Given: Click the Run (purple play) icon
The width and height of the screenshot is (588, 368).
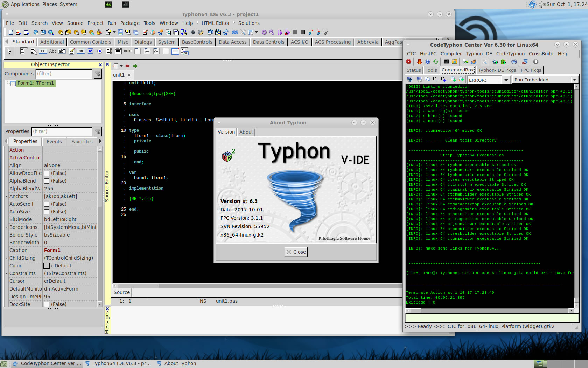Looking at the screenshot, I should pyautogui.click(x=280, y=32).
